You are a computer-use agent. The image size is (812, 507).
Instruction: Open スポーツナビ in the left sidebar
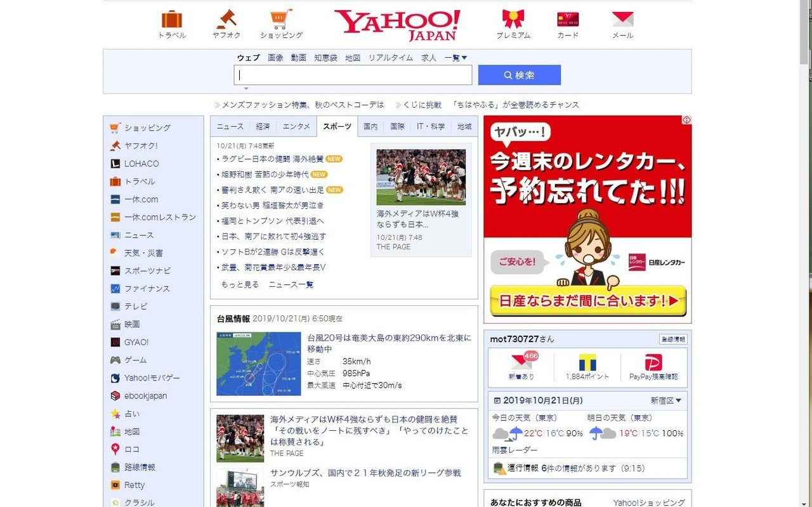click(147, 270)
